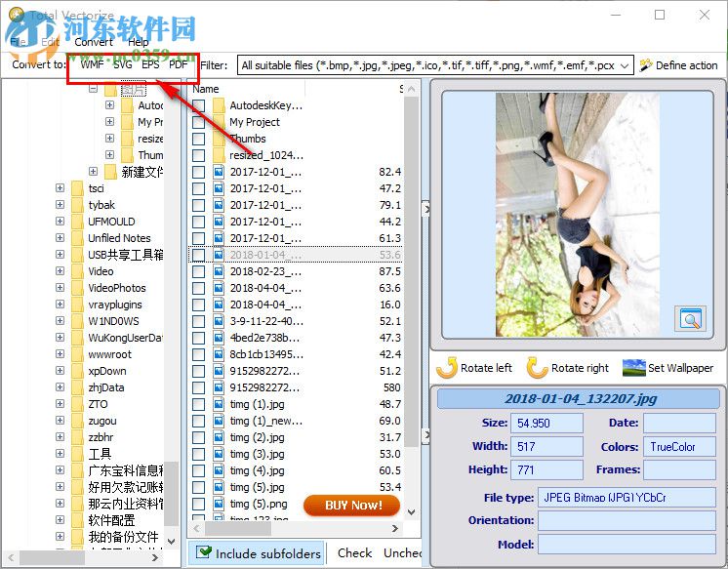The width and height of the screenshot is (728, 569).
Task: Click the folder tree vertical scrollbar thumb
Action: (171, 493)
